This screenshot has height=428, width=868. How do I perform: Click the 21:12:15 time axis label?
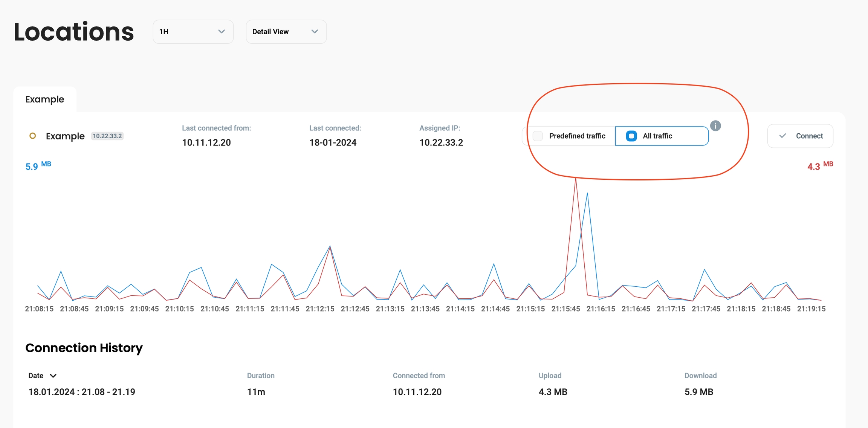point(319,309)
